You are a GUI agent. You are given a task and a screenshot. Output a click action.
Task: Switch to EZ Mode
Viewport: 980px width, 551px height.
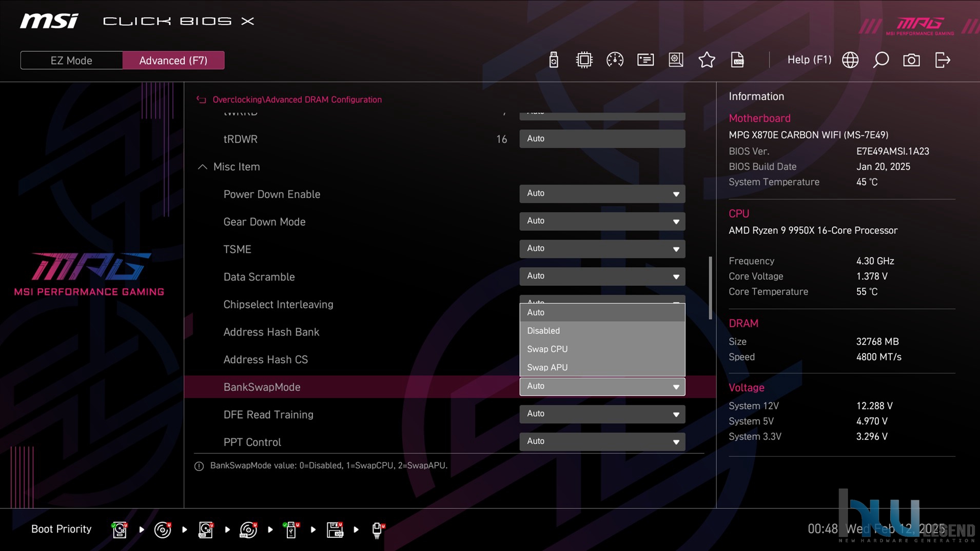point(71,61)
